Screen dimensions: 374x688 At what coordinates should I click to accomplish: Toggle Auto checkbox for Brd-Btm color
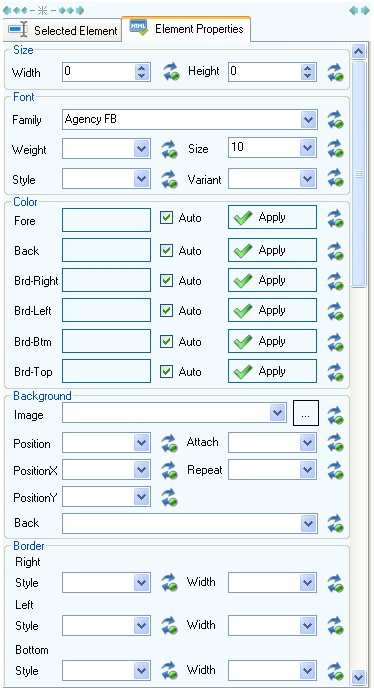pos(166,341)
